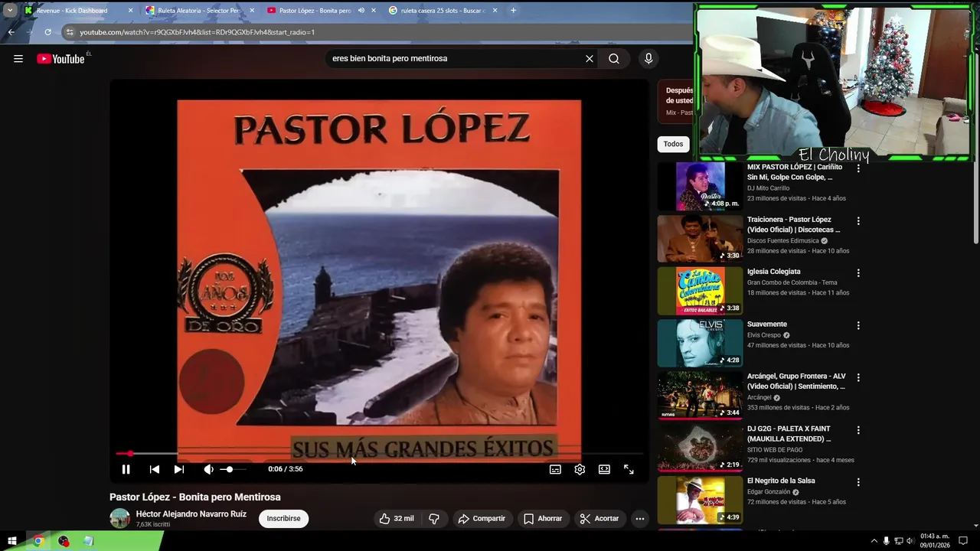Open the red round app on taskbar
980x551 pixels.
click(x=64, y=541)
